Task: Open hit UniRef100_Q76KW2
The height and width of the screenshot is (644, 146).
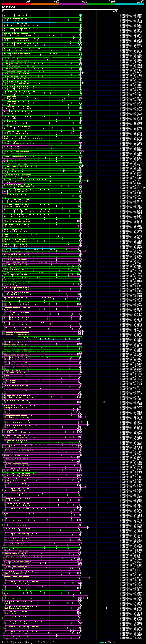Action: tap(131, 42)
